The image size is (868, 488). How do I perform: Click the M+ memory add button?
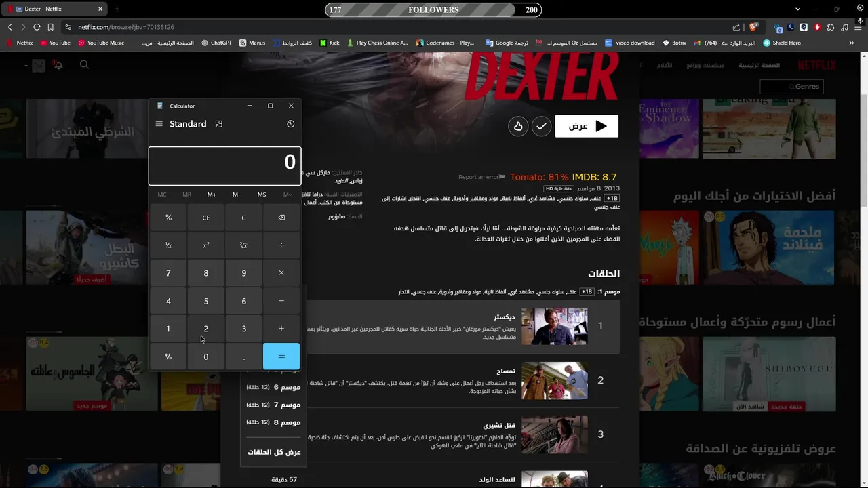(x=212, y=195)
